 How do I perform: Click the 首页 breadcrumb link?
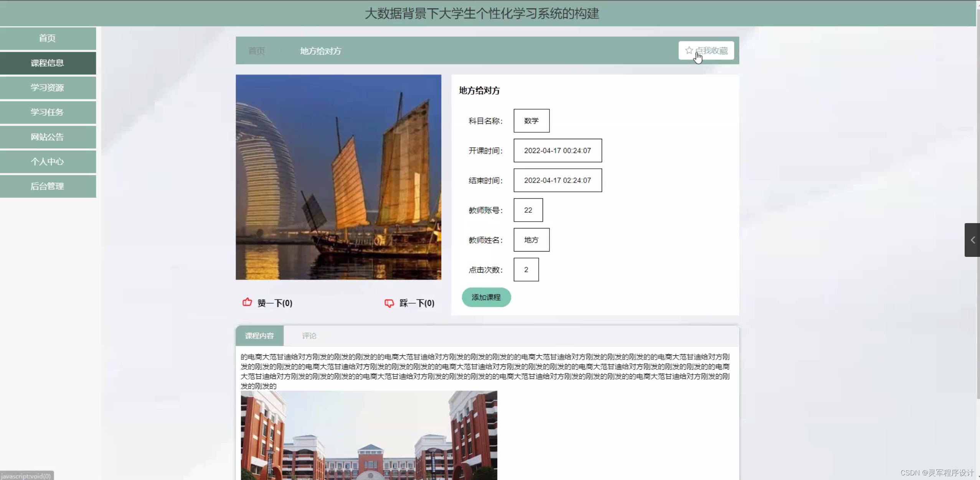pos(256,51)
